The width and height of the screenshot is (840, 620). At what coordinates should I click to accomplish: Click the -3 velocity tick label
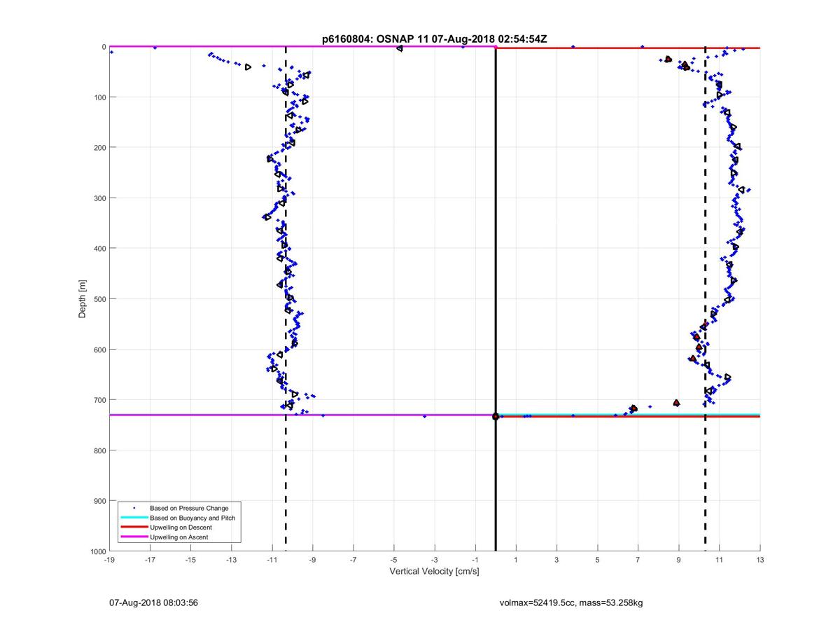435,560
